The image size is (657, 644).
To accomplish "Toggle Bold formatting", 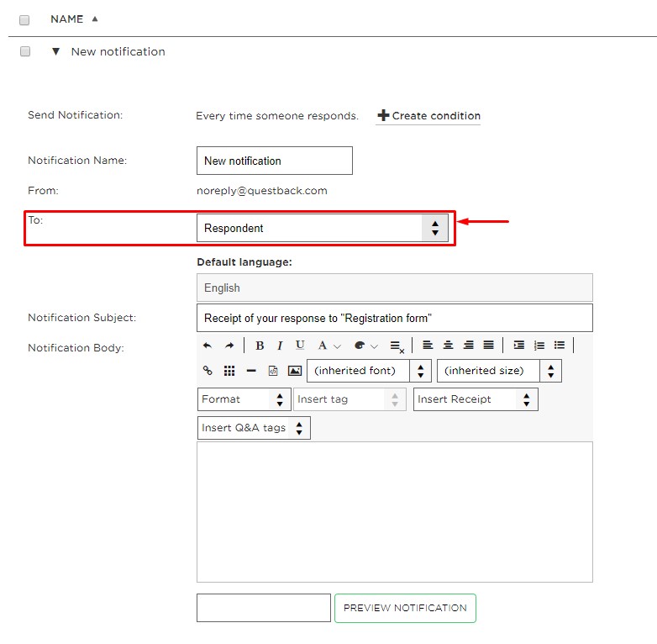I will coord(260,346).
